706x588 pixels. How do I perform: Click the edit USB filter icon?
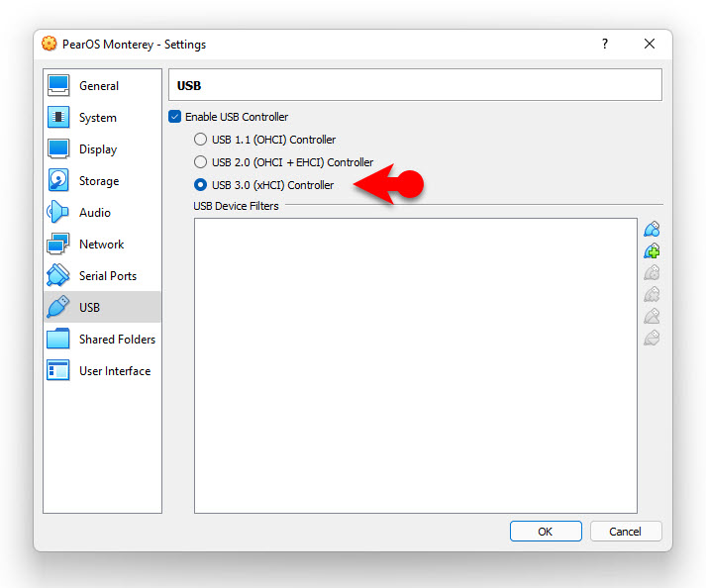pos(652,272)
